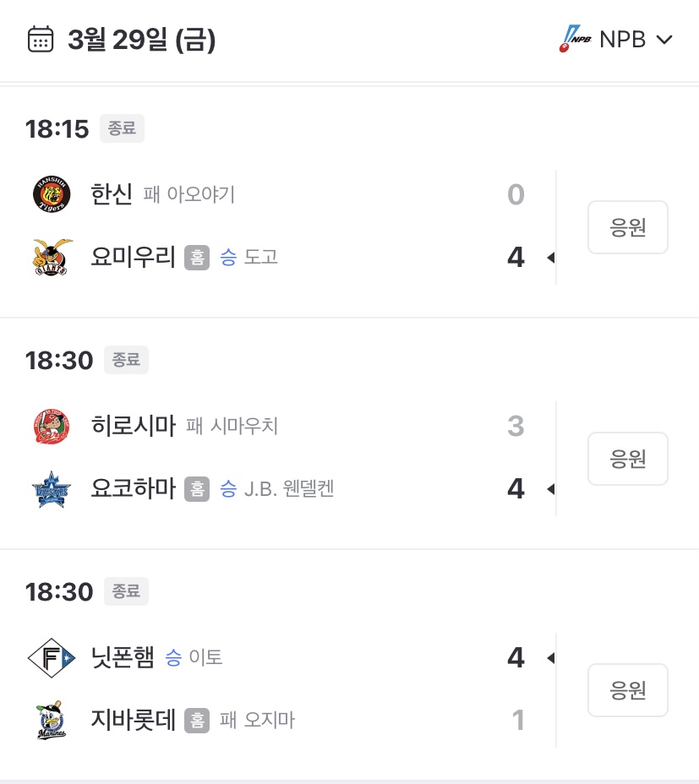Click the Nippon-Ham Fighters team logo
Image resolution: width=699 pixels, height=784 pixels.
[52, 657]
